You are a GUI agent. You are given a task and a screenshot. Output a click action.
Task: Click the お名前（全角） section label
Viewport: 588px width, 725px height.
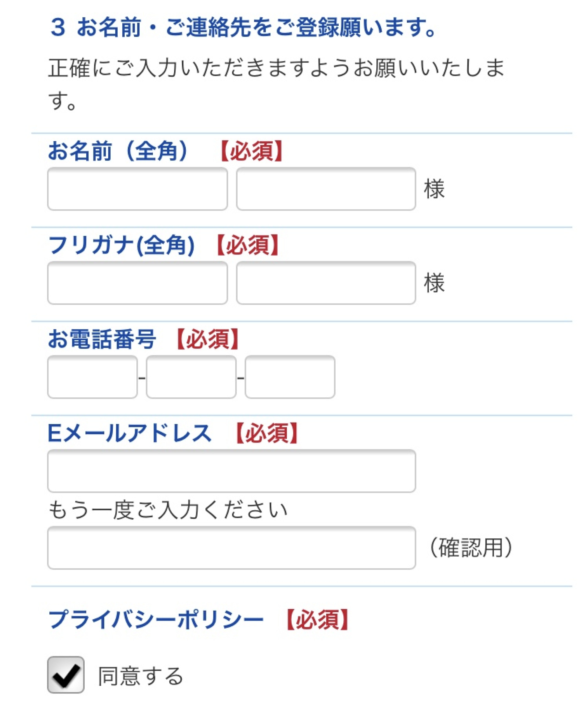click(x=118, y=150)
